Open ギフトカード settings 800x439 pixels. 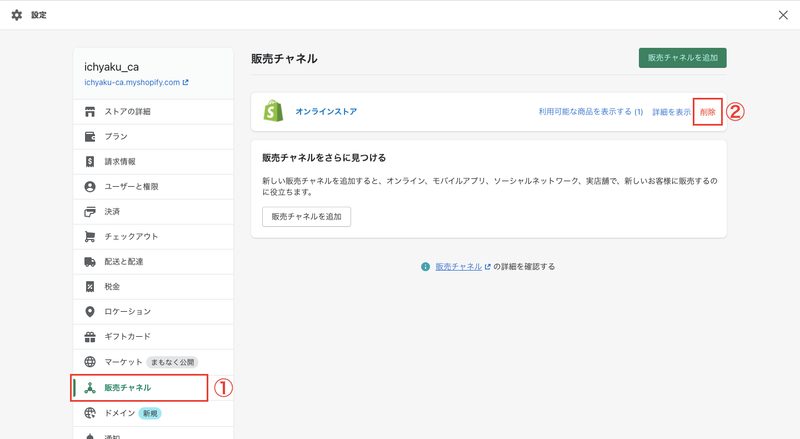coord(153,336)
